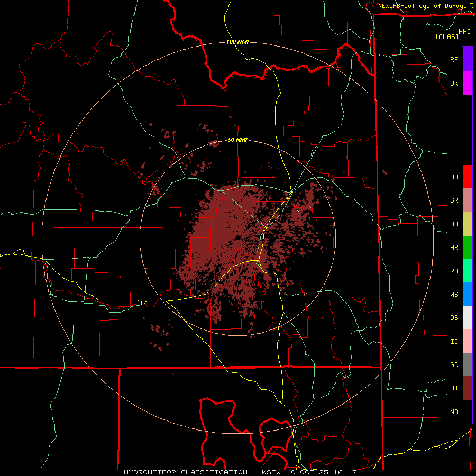
Task: Click the HR legend label
Action: (454, 248)
